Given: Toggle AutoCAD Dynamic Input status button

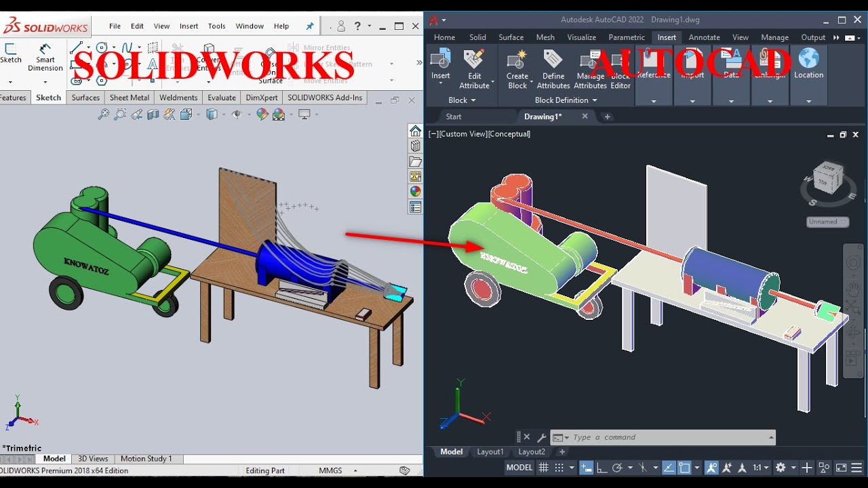Looking at the screenshot, I should [587, 468].
